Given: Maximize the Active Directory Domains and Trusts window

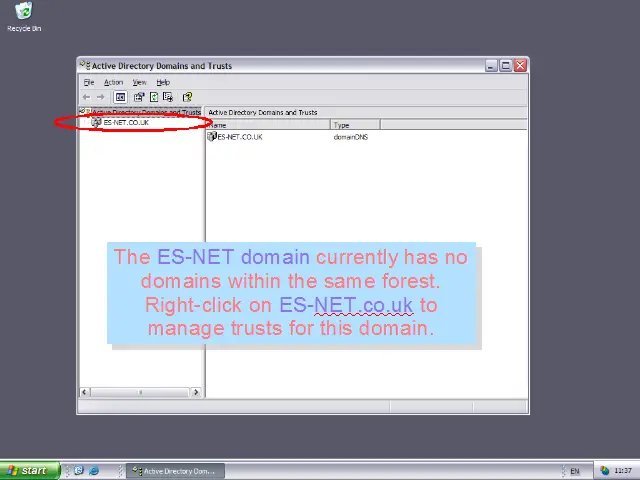Looking at the screenshot, I should (506, 66).
